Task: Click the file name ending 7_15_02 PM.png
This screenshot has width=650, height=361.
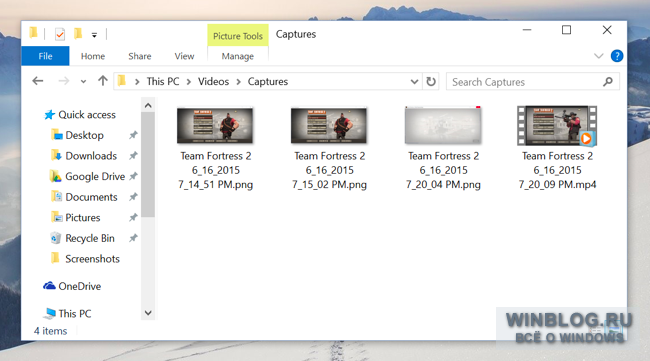Action: [x=330, y=170]
